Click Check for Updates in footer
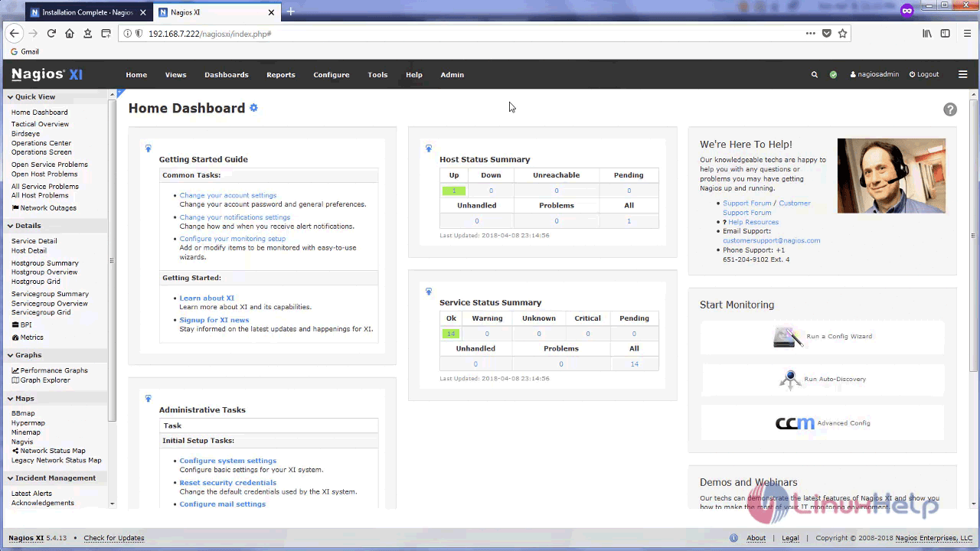 (114, 538)
